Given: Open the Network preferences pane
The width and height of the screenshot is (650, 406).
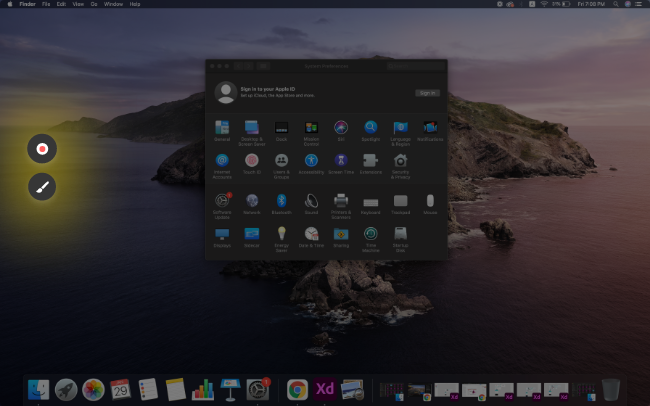Looking at the screenshot, I should coord(252,204).
